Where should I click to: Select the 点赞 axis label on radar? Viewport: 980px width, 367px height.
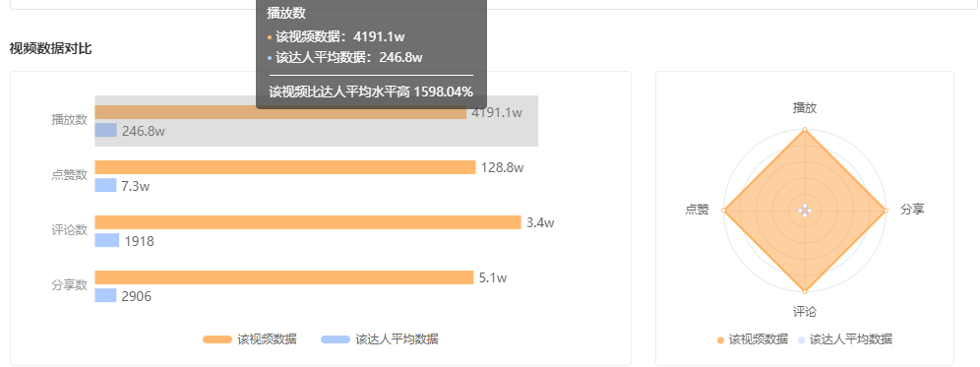tap(697, 211)
